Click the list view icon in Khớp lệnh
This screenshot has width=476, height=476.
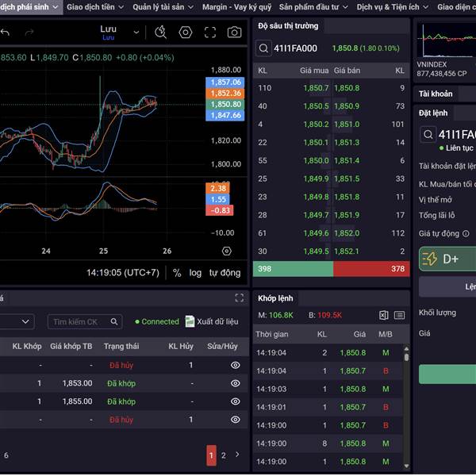[399, 315]
